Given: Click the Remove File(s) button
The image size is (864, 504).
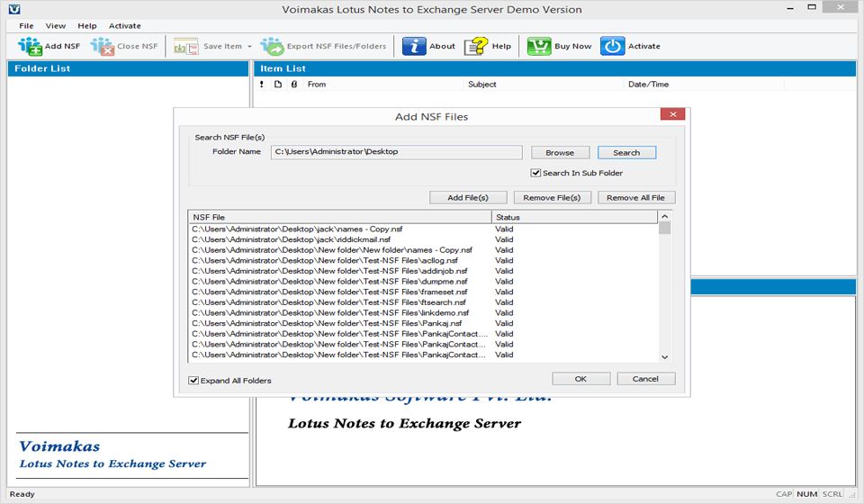Looking at the screenshot, I should click(552, 197).
